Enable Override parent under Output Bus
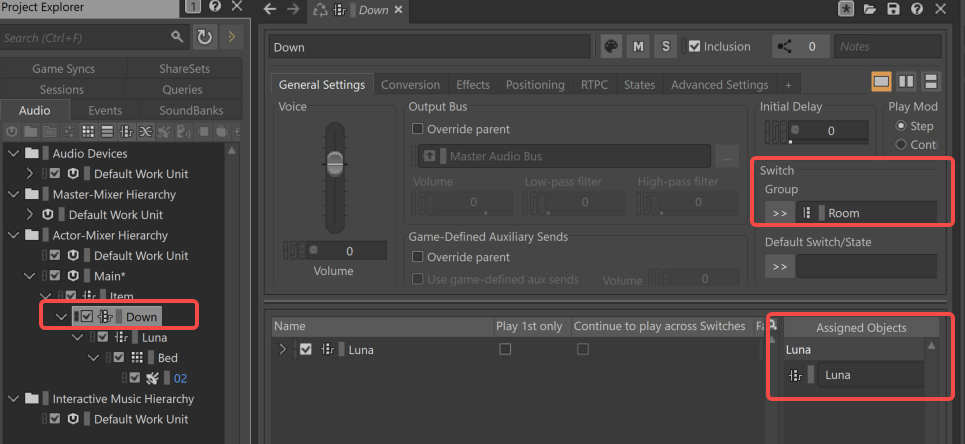This screenshot has height=444, width=965. pos(419,129)
